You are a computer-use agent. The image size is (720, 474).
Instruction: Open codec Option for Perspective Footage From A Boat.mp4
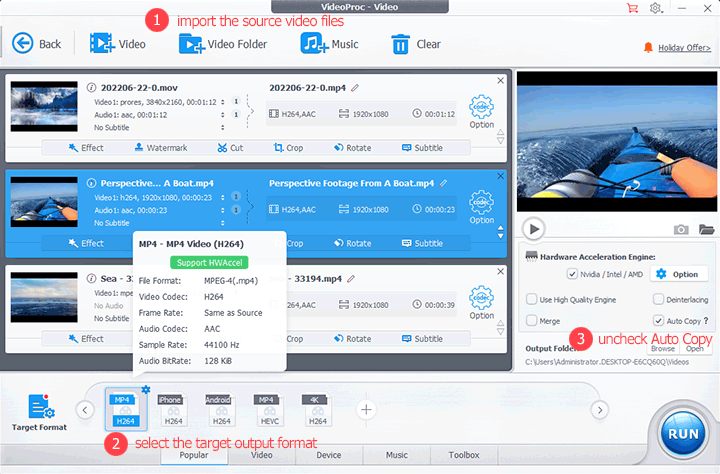click(x=481, y=207)
